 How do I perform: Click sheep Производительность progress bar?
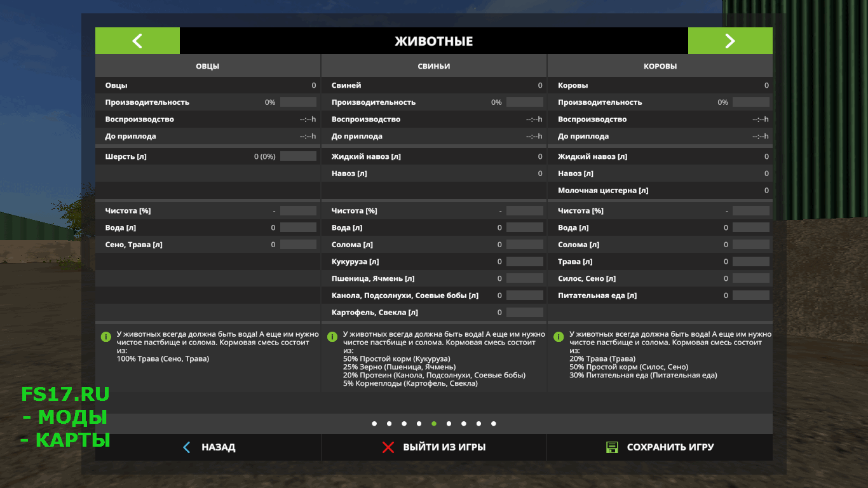point(298,102)
